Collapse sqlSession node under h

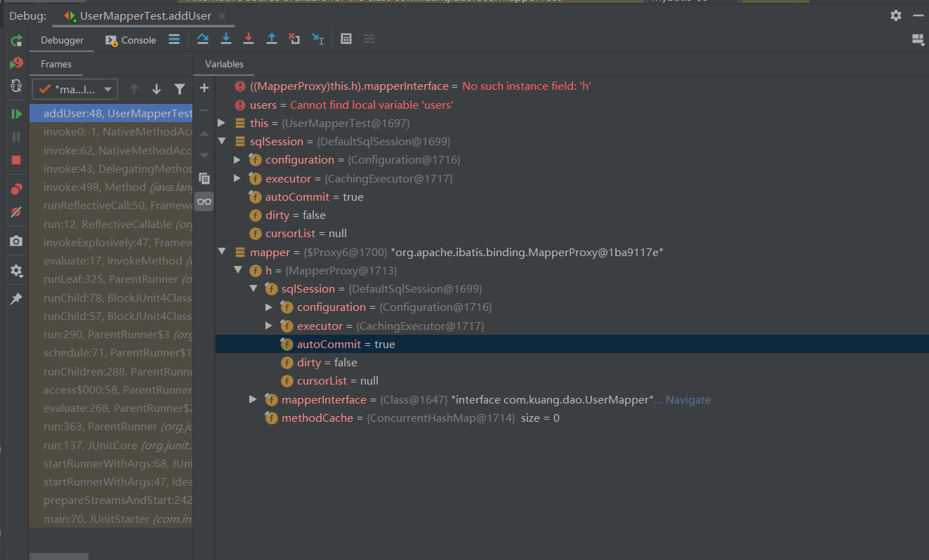[253, 288]
